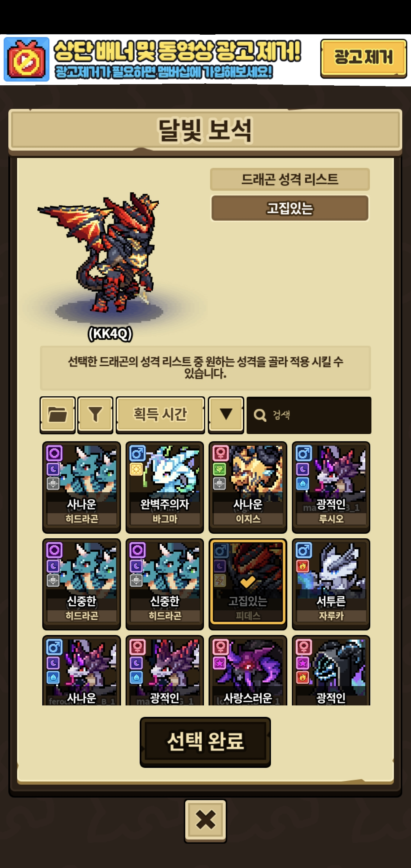Focus the 검색 search field
Image resolution: width=411 pixels, height=868 pixels.
[309, 415]
